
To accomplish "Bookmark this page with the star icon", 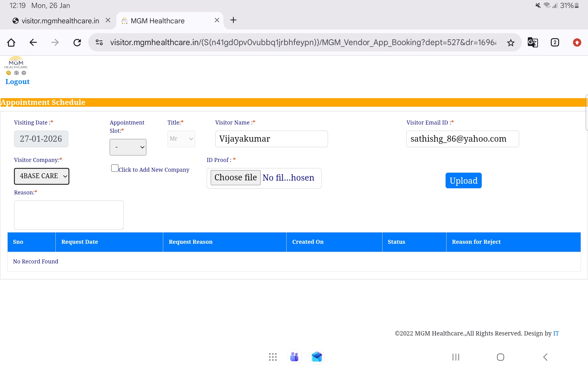I will 511,43.
